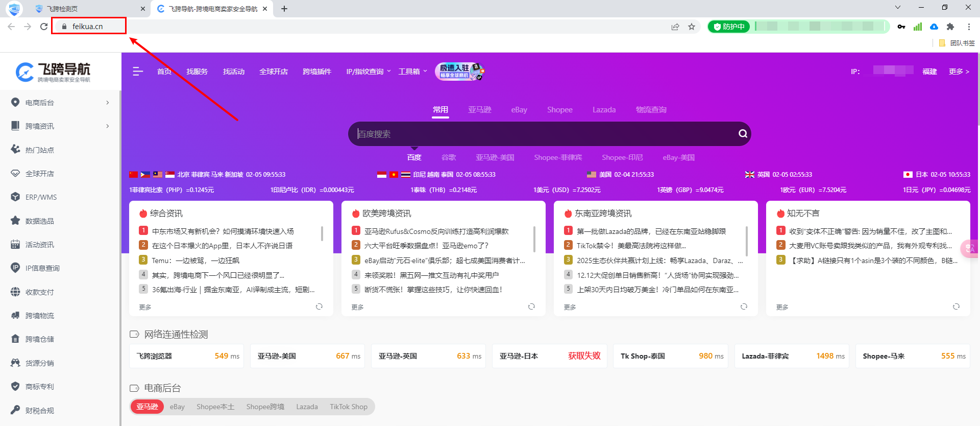Click the 数据选品 star icon in sidebar
This screenshot has height=426, width=980.
pos(15,221)
